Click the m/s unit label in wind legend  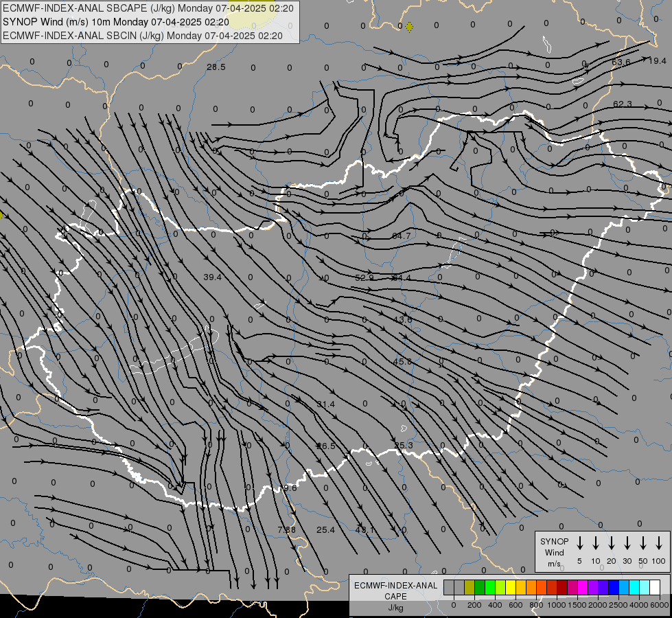tap(554, 564)
